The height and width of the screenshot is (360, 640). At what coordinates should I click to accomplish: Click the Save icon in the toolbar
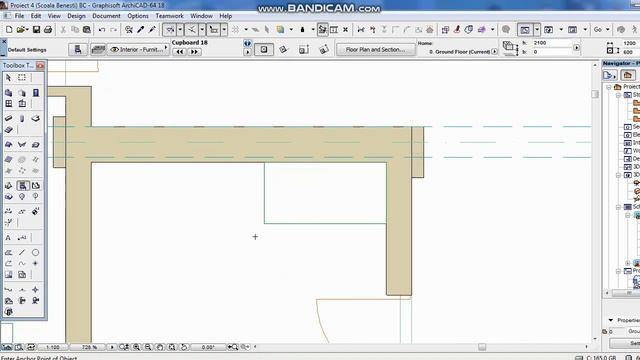36,29
